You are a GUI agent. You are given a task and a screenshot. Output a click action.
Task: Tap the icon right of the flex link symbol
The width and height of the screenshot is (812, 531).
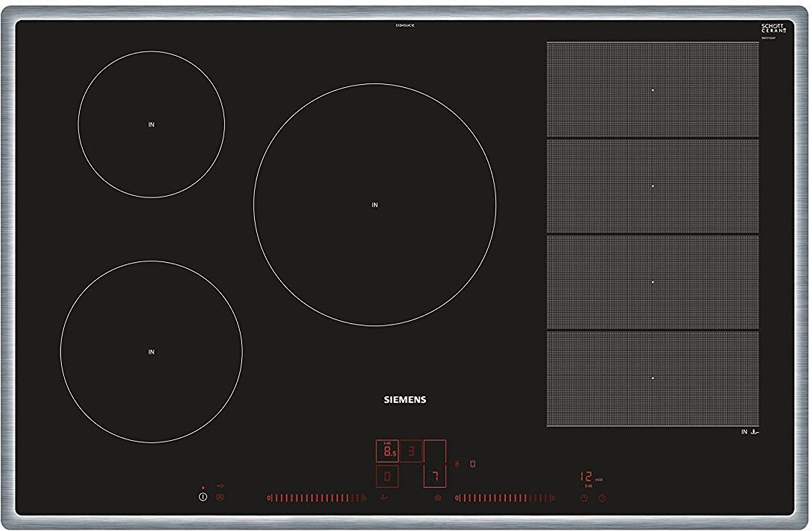coord(472,463)
